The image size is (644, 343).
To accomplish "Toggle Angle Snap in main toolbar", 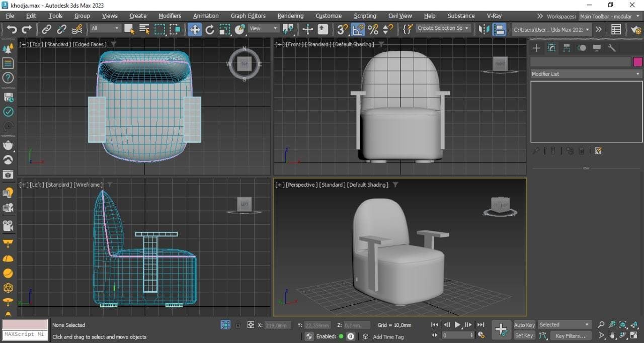I will coord(357,29).
